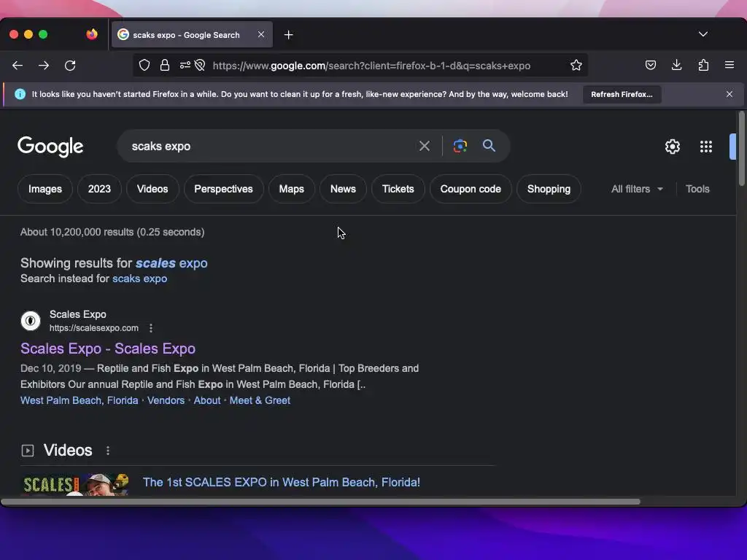Viewport: 747px width, 560px height.
Task: Dismiss the Firefox refresh notification bar
Action: (729, 94)
